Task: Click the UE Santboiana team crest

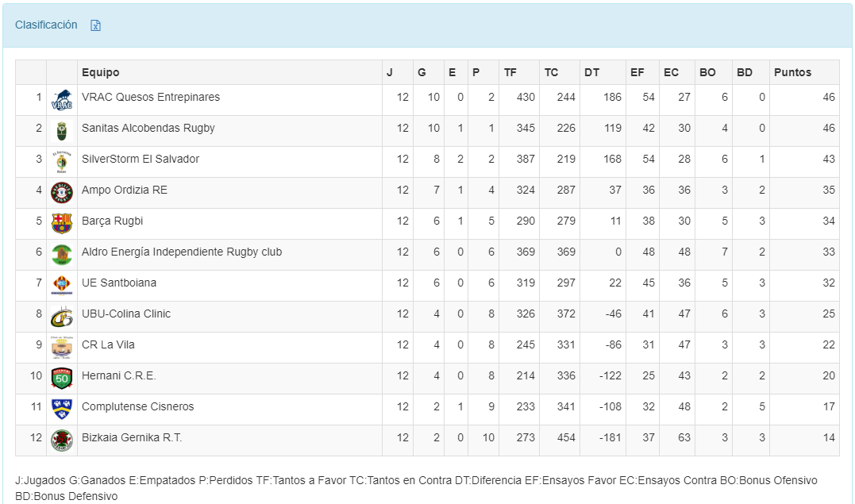Action: (x=61, y=286)
